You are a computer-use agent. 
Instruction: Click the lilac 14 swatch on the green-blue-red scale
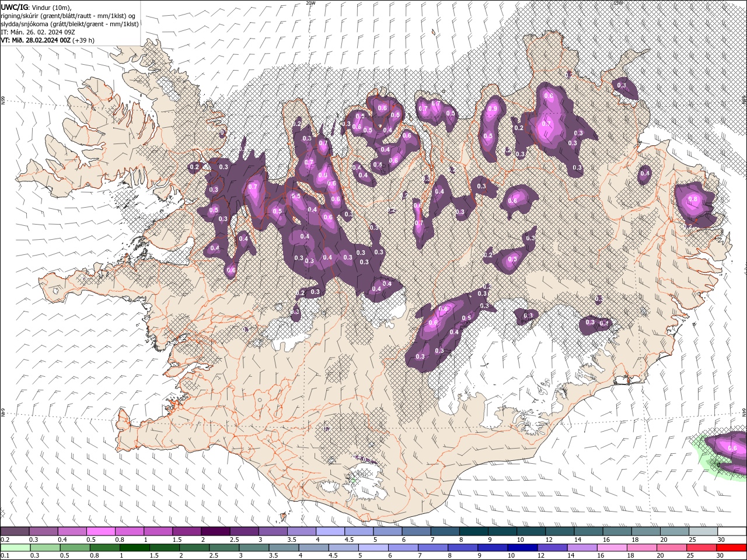tap(582, 548)
